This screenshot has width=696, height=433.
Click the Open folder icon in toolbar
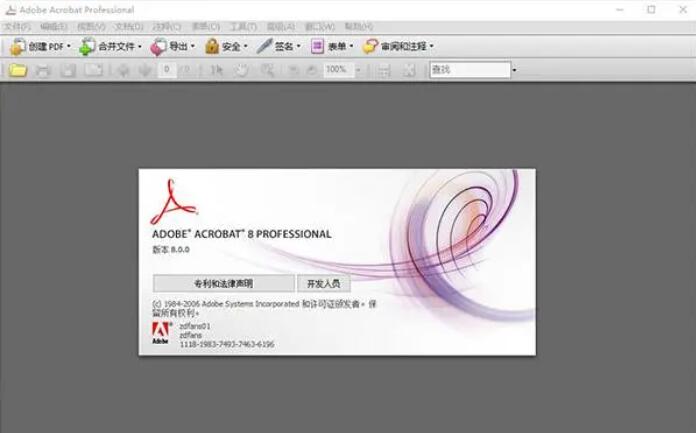[18, 70]
